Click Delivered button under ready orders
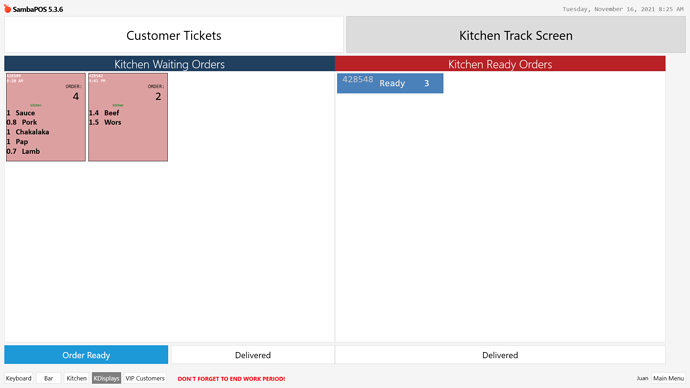 tap(500, 355)
